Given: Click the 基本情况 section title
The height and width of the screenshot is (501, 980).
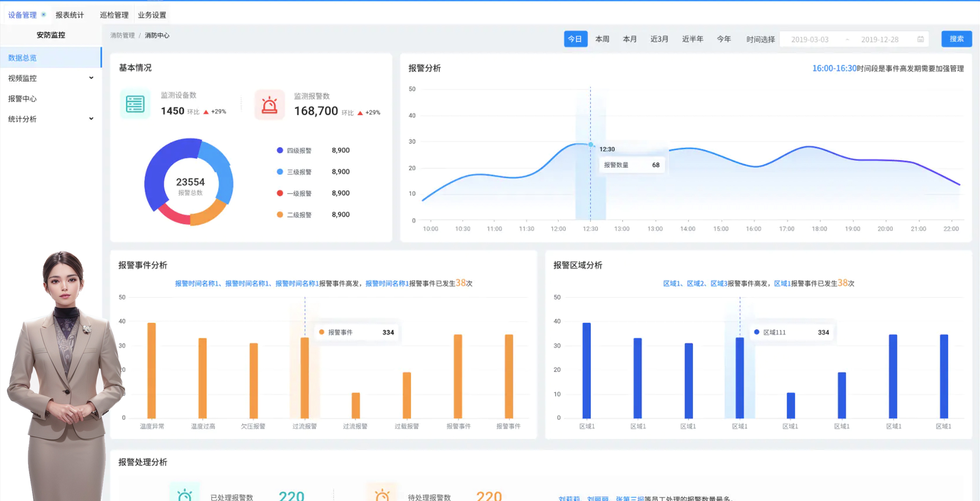Looking at the screenshot, I should (135, 68).
